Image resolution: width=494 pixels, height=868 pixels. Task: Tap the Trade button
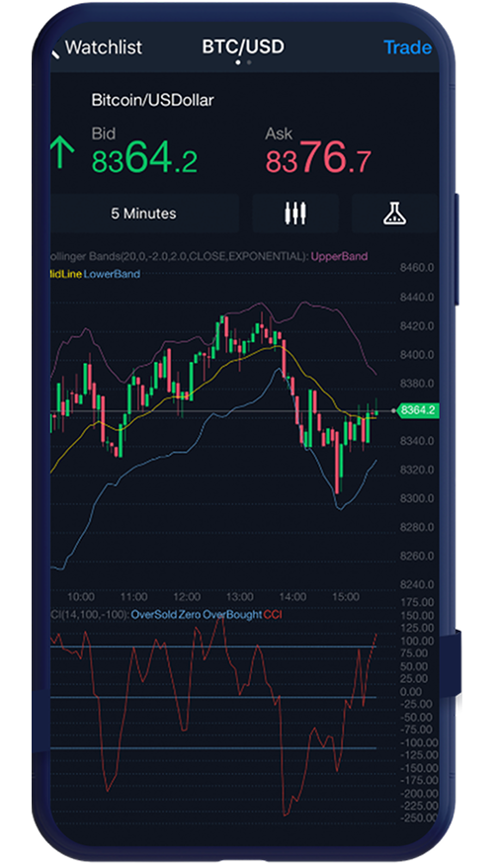click(407, 47)
